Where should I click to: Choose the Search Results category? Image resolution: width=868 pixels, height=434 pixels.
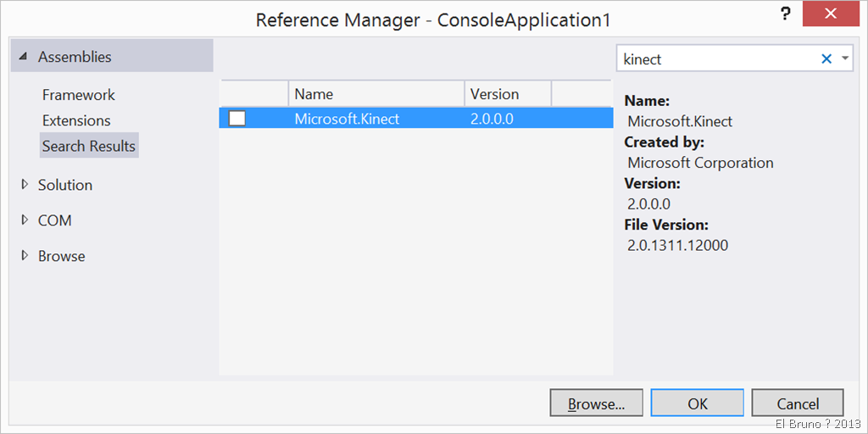[89, 146]
